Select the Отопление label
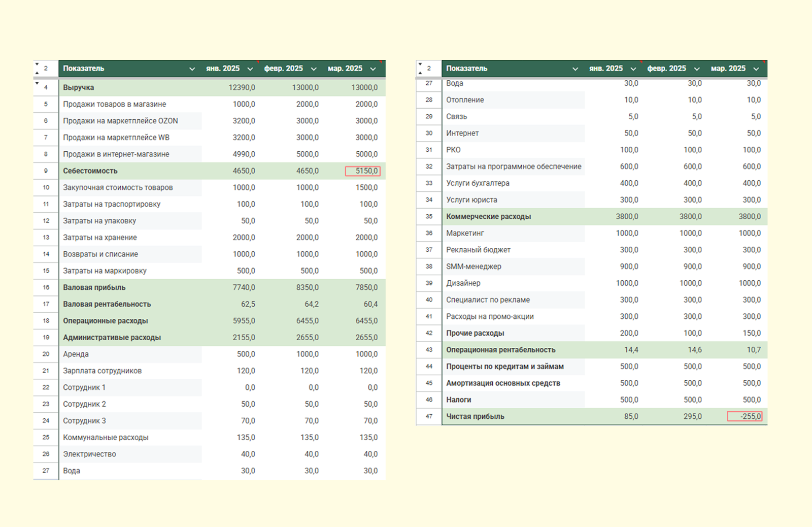Image resolution: width=812 pixels, height=527 pixels. coord(465,100)
